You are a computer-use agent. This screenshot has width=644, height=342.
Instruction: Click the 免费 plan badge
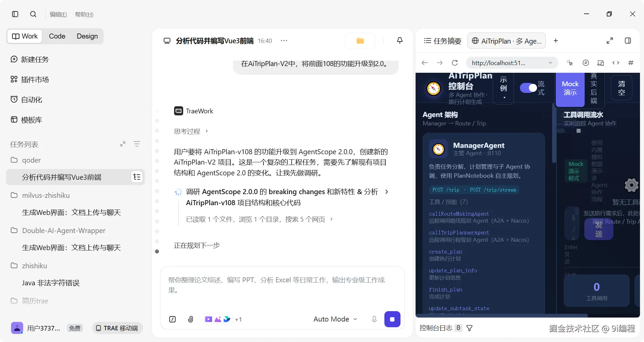(x=74, y=328)
